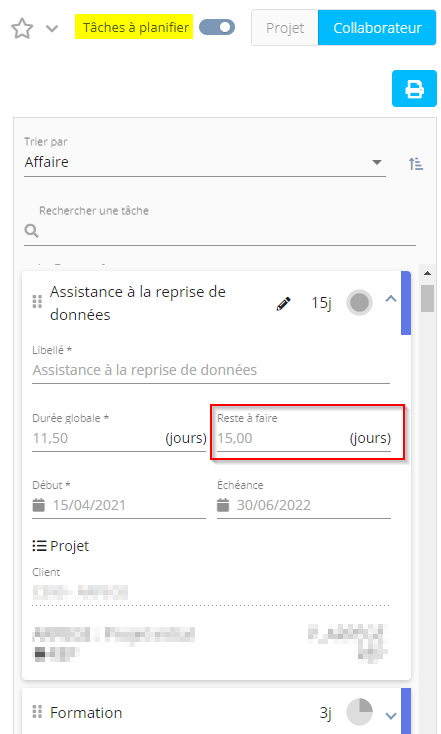
Task: Open the Début date calendar icon
Action: pyautogui.click(x=38, y=505)
